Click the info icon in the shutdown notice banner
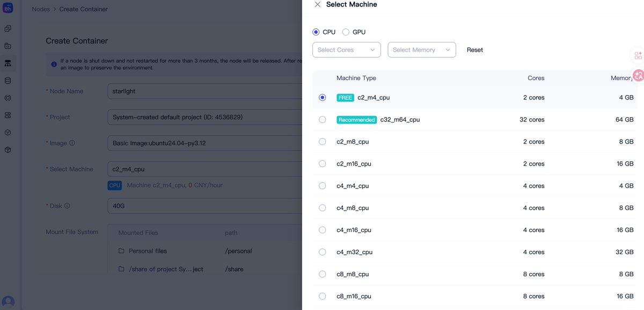 54,64
